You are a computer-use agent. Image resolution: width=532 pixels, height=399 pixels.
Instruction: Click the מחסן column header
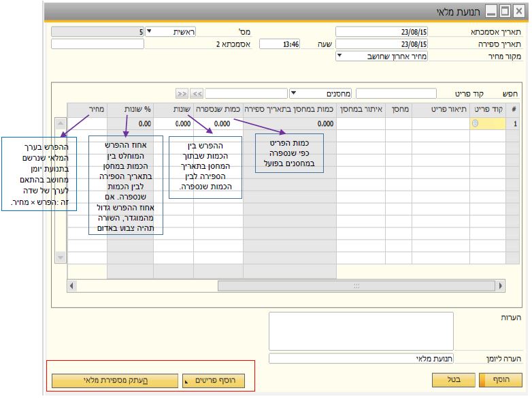(x=399, y=110)
